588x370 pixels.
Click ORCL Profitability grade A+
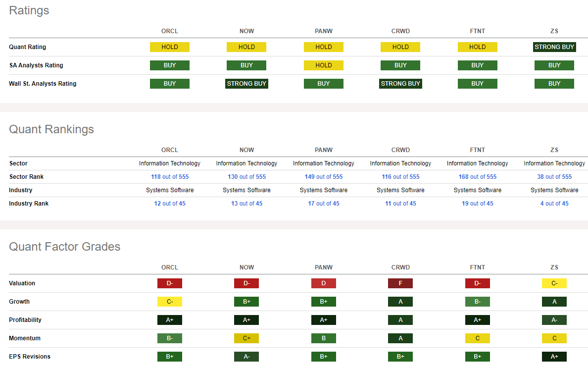pos(169,320)
